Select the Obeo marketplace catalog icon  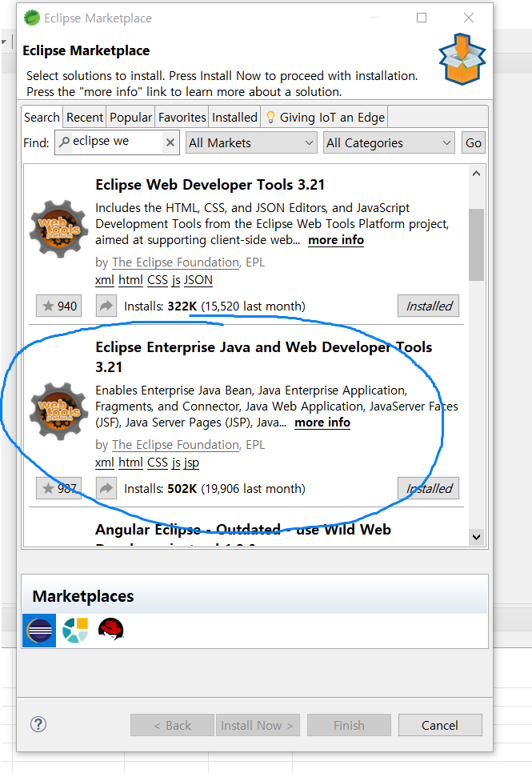(x=75, y=631)
